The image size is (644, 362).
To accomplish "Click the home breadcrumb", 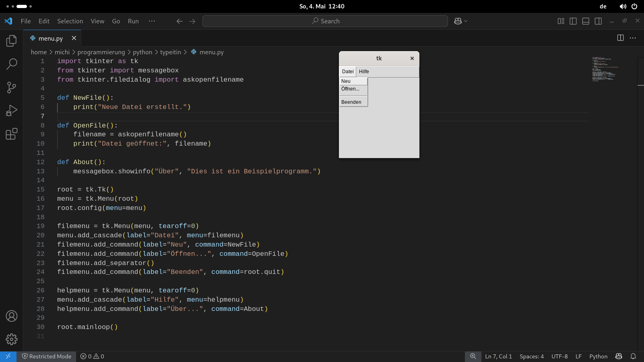I will tap(39, 52).
